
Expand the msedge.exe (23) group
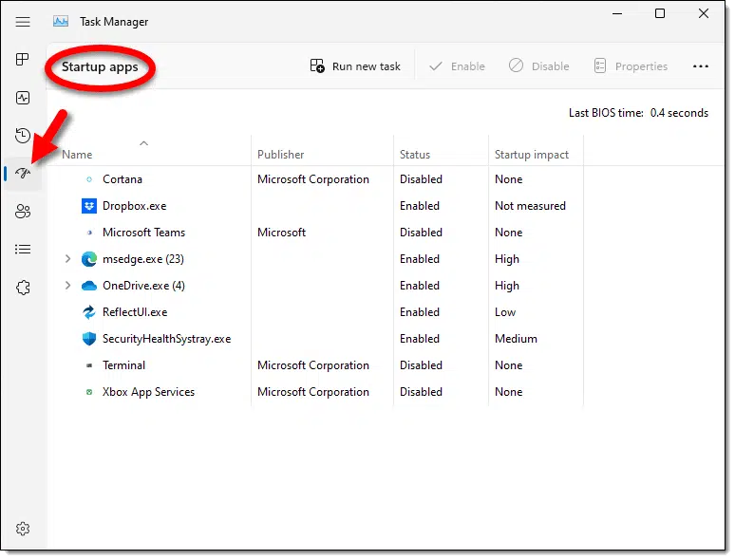click(x=68, y=259)
